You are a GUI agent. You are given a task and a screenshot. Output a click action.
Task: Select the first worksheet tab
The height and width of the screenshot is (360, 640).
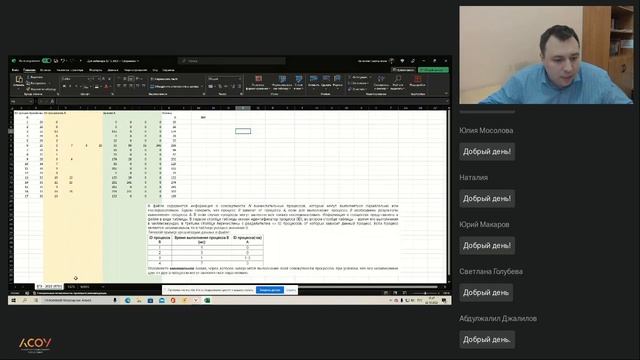pos(49,287)
